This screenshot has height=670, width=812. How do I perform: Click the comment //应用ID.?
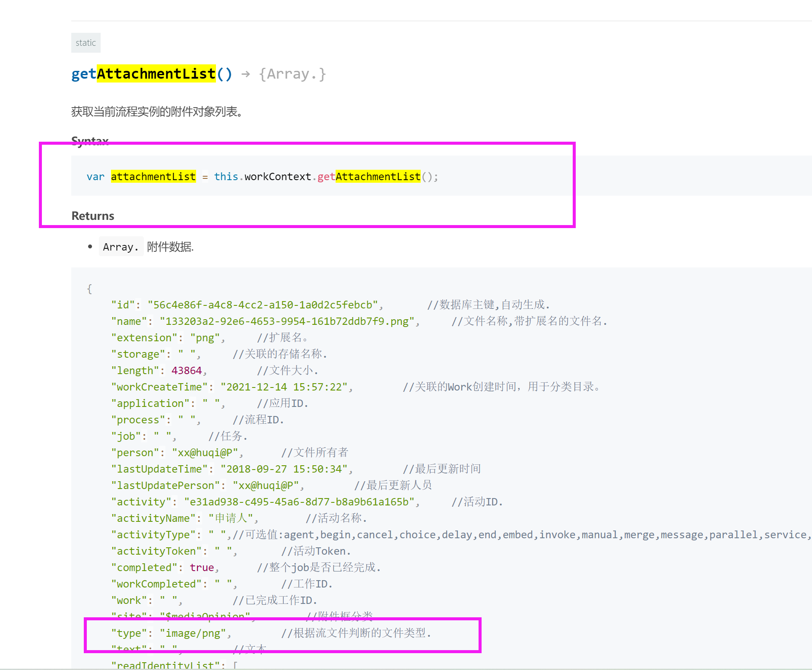282,403
